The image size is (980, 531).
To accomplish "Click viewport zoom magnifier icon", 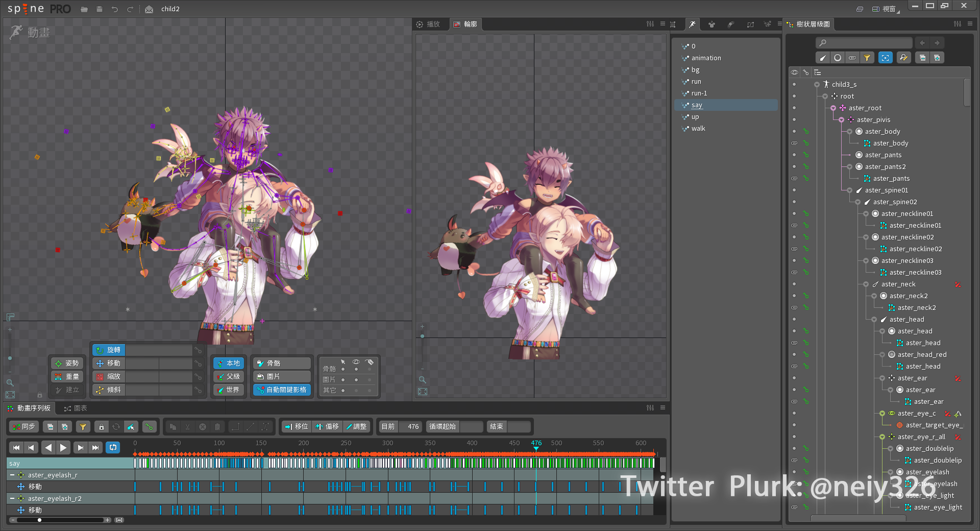I will coord(10,382).
